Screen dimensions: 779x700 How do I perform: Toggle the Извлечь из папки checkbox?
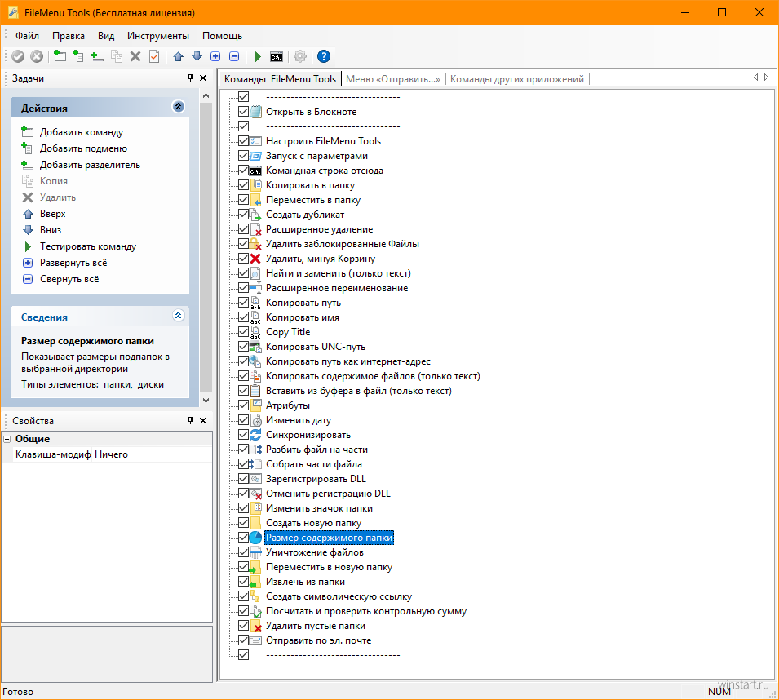tap(243, 581)
